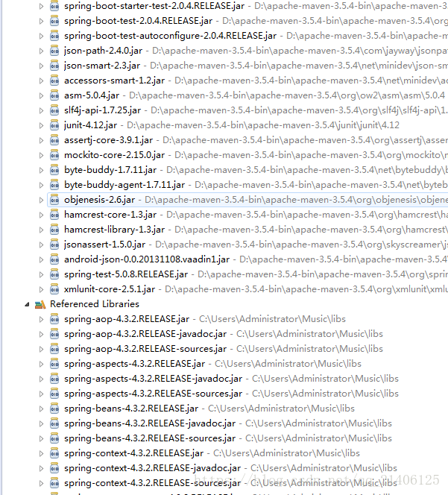This screenshot has height=495, width=448.
Task: Click jar icon beside accessors-smart-1.2.jar
Action: click(54, 81)
